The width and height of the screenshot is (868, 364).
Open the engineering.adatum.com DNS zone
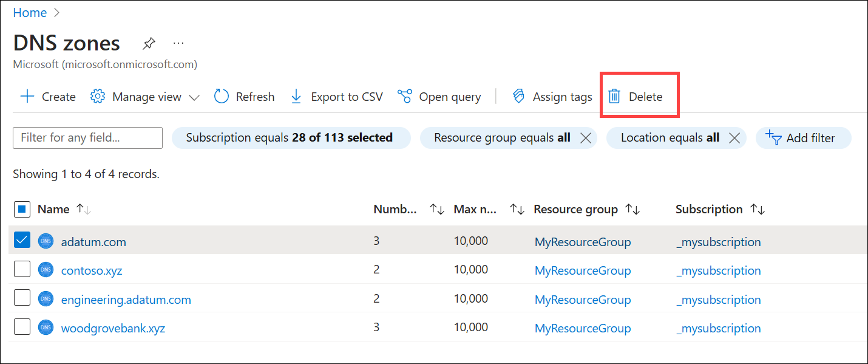pos(126,300)
